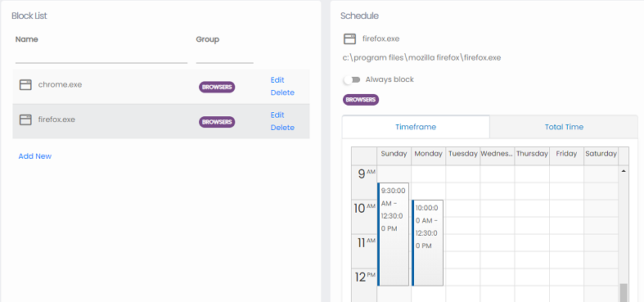Select Monday 10:00 AM block event

point(427,243)
